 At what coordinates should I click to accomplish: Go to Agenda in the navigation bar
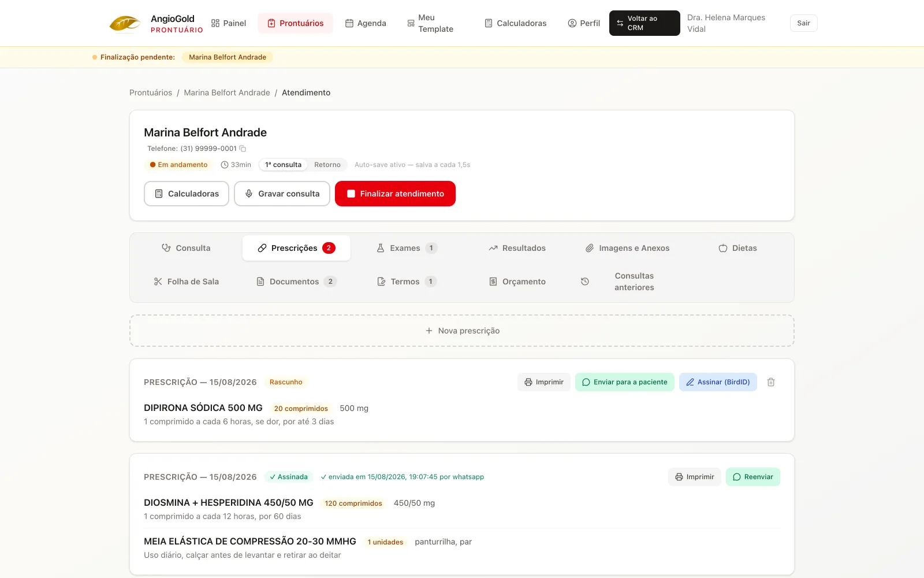366,23
